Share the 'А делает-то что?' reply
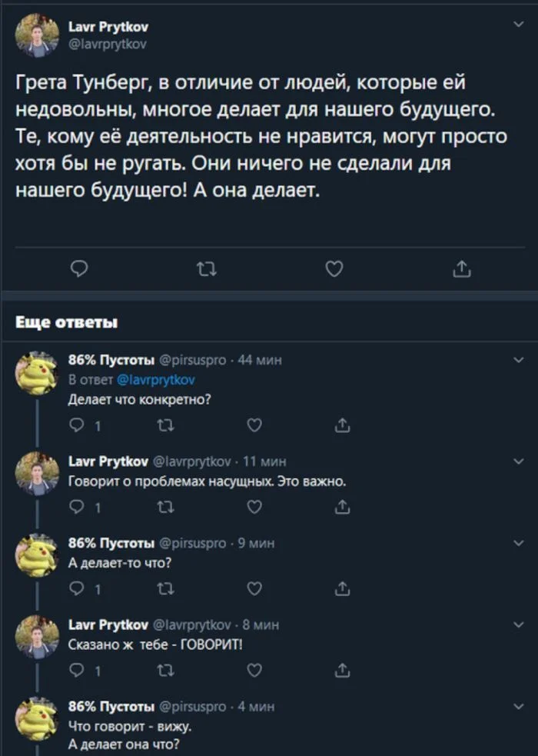 [x=343, y=588]
